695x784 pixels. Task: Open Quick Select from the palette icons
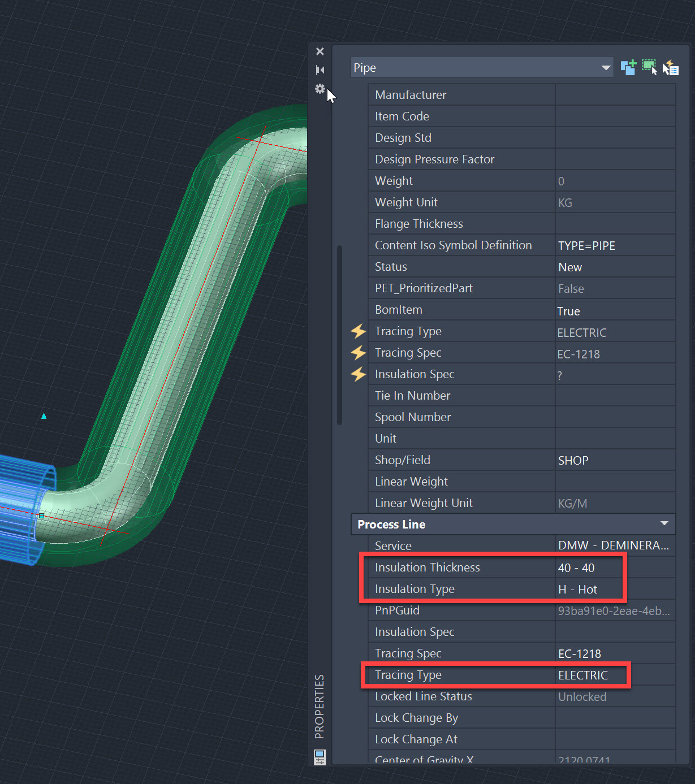coord(671,67)
